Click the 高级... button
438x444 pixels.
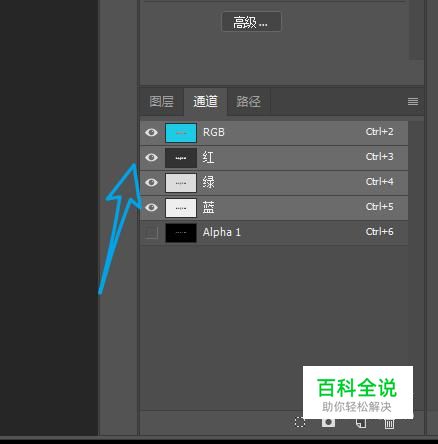pyautogui.click(x=251, y=22)
